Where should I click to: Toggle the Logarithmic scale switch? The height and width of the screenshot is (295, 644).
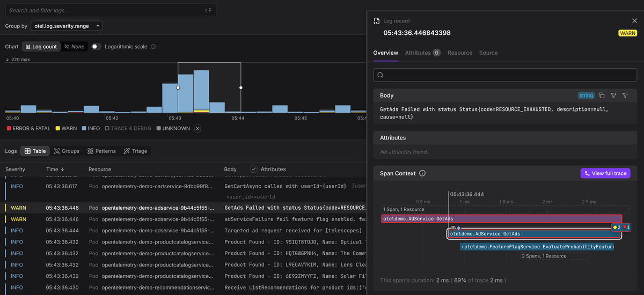(96, 47)
